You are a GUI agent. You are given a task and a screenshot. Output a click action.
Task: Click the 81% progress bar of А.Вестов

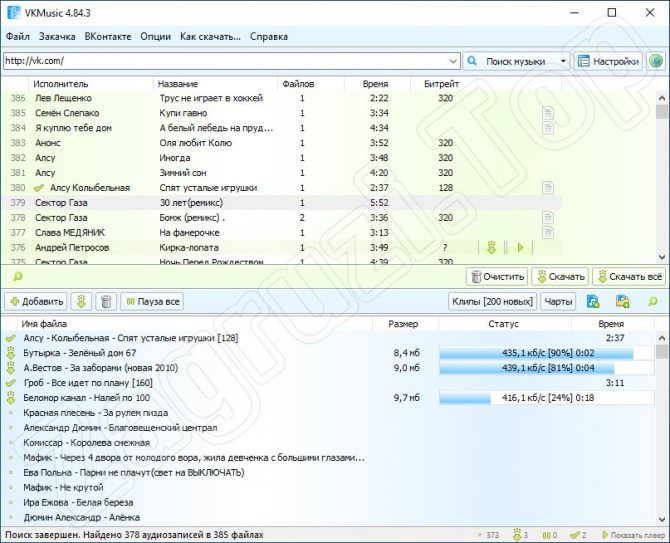click(547, 368)
